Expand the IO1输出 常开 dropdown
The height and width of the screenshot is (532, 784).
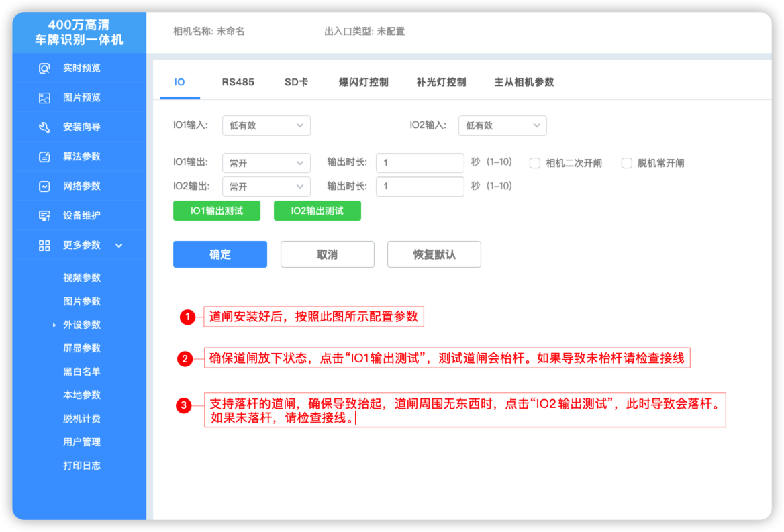pyautogui.click(x=266, y=163)
